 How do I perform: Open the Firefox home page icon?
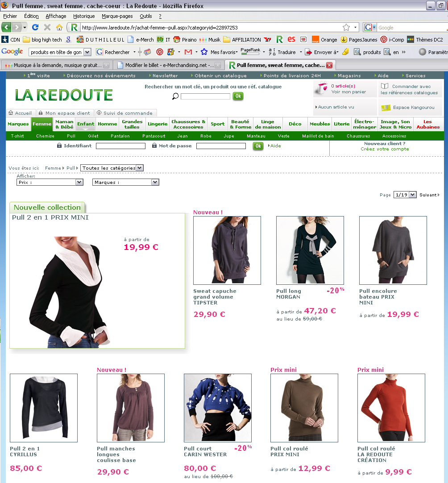tap(59, 27)
